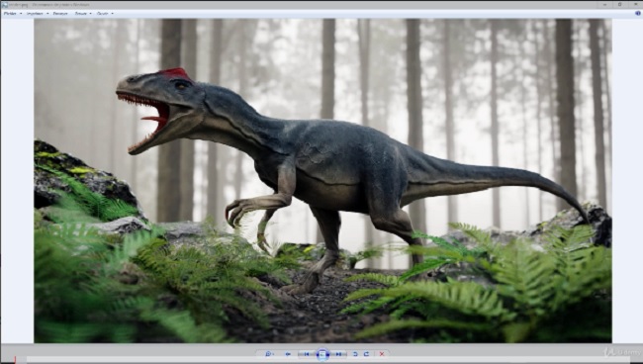
Task: Click the E-mail toolbar button
Action: pos(60,13)
